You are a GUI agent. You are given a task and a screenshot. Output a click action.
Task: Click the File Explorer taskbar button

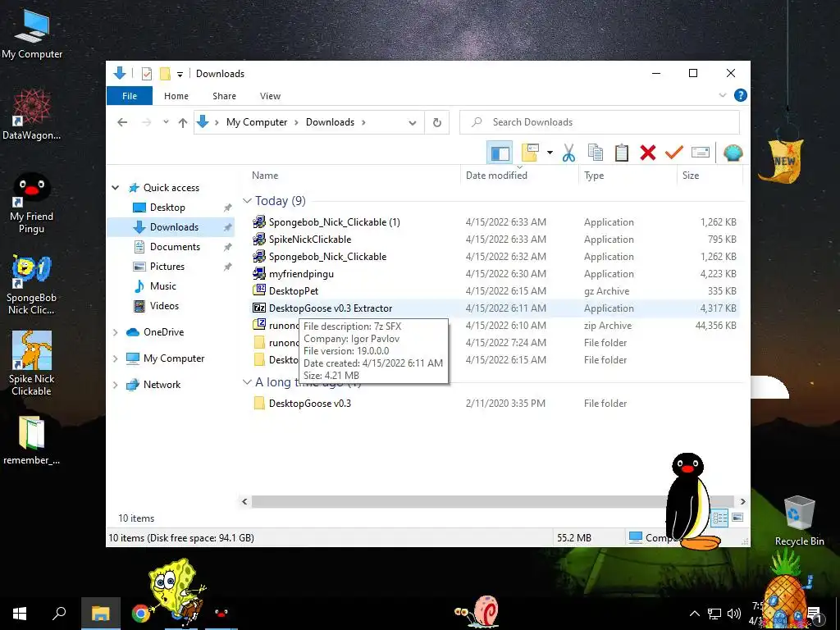pyautogui.click(x=100, y=614)
